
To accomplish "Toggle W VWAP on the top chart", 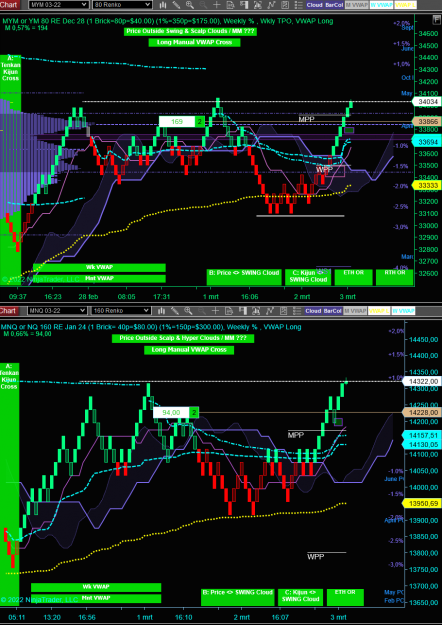I will [381, 5].
